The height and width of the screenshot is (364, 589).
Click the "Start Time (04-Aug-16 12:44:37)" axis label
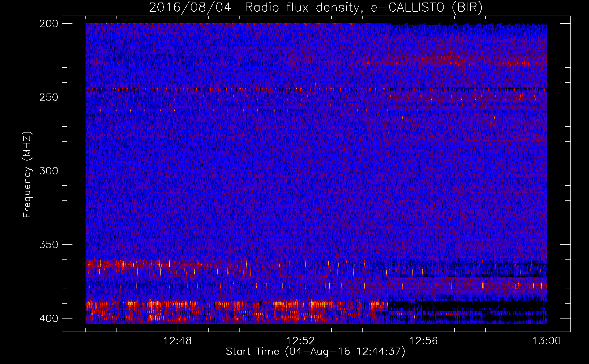click(x=316, y=352)
